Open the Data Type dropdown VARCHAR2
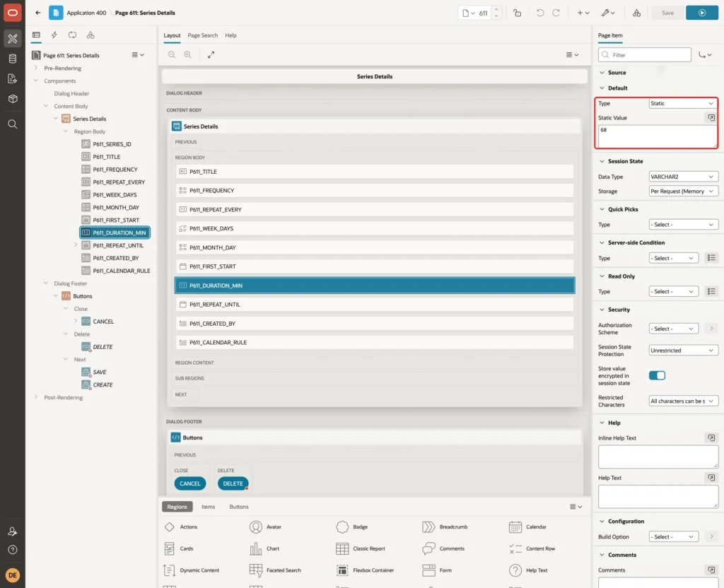Viewport: 724px width, 588px height. [683, 177]
